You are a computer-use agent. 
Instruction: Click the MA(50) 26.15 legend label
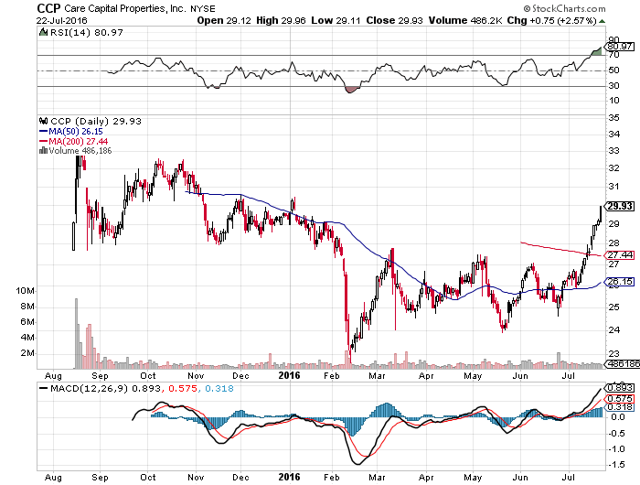pos(76,131)
